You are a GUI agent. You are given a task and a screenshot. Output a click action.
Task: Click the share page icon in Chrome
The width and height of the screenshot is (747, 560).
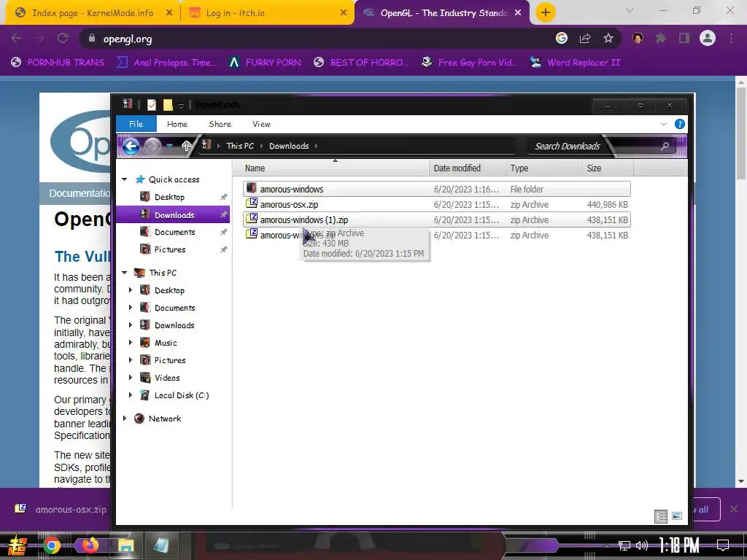(x=585, y=39)
